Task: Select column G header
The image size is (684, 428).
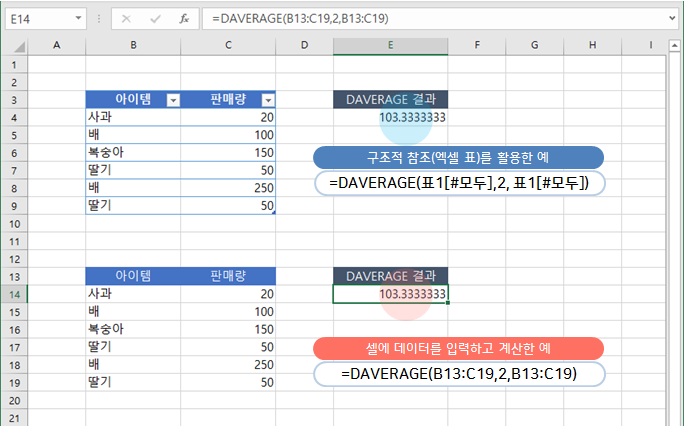Action: click(x=534, y=45)
